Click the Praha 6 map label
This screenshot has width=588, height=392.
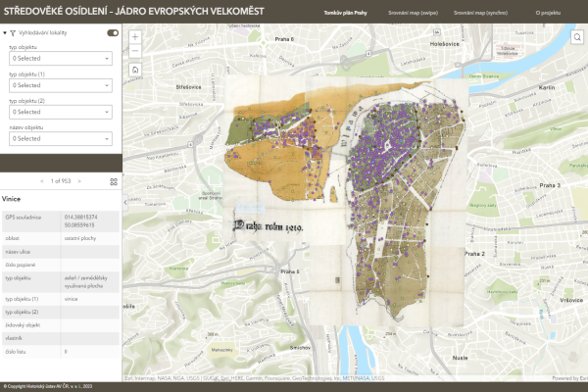284,39
